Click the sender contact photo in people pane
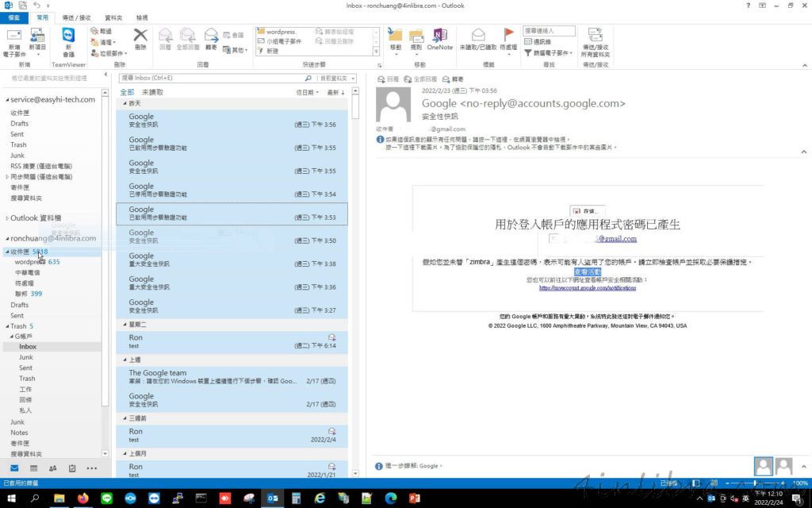812x508 pixels. [x=764, y=466]
